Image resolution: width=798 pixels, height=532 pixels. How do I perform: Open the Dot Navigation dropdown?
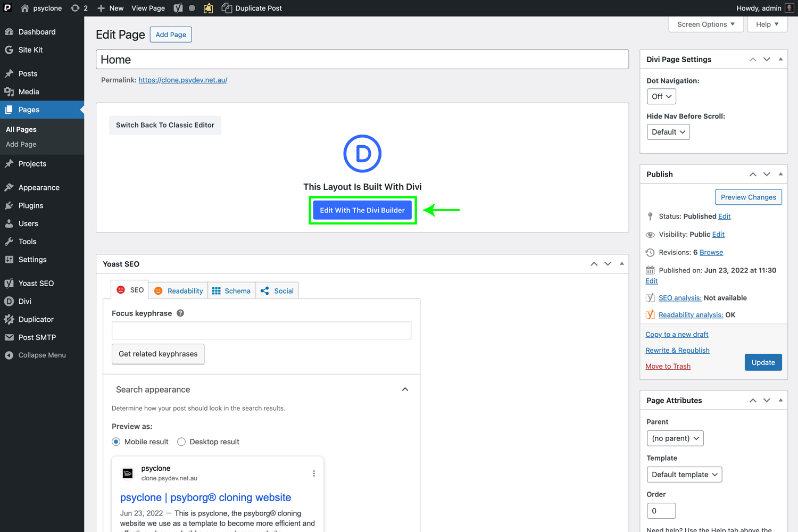tap(661, 96)
